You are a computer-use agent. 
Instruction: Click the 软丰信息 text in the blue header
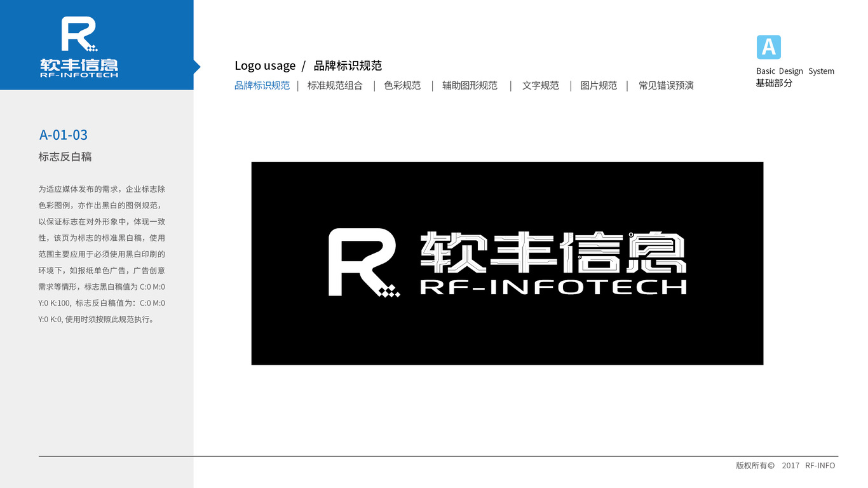(79, 65)
